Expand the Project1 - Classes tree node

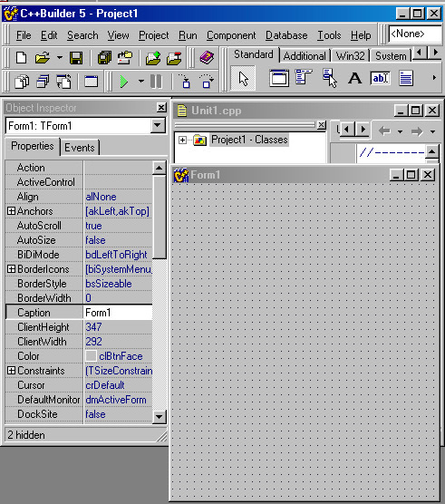coord(182,141)
